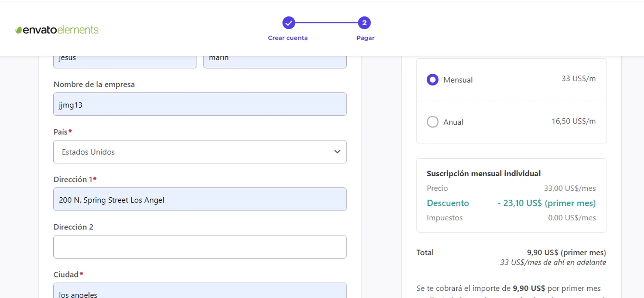Expand the País chevron arrow
This screenshot has width=644, height=298.
coord(337,152)
